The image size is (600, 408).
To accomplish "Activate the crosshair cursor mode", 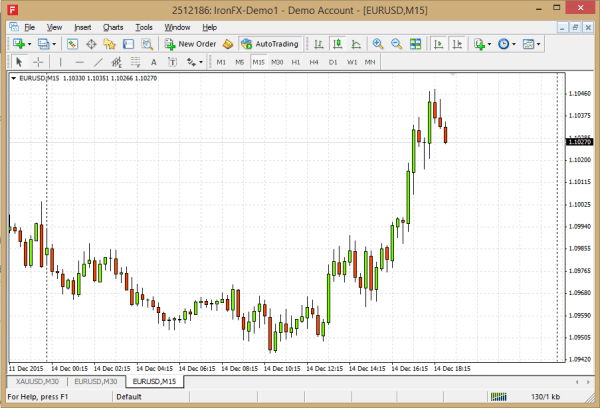I will click(38, 62).
